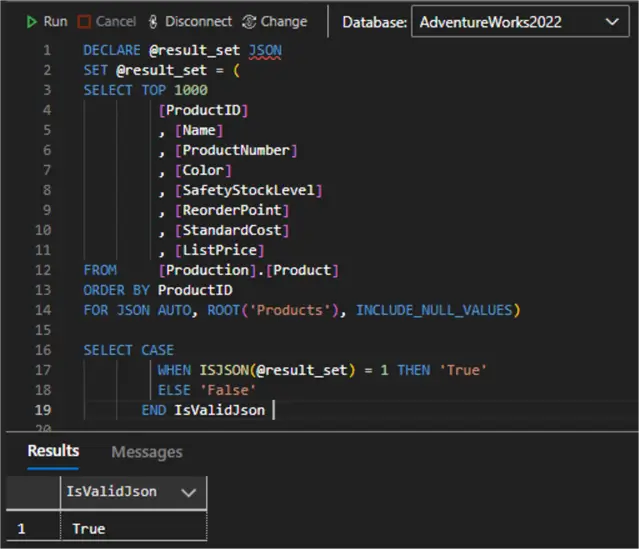Click the 'True' string on line 17

tap(463, 370)
